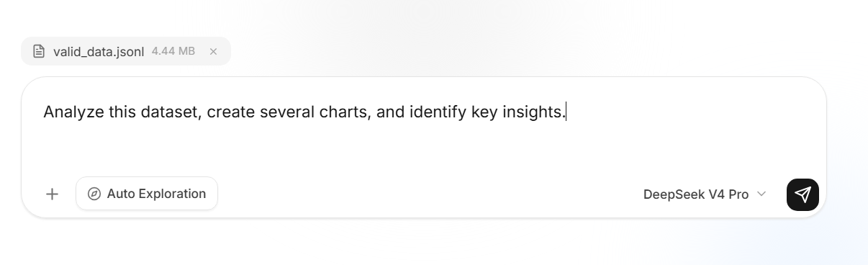The width and height of the screenshot is (868, 265).
Task: Click the compass icon in Auto Exploration
Action: (x=94, y=194)
